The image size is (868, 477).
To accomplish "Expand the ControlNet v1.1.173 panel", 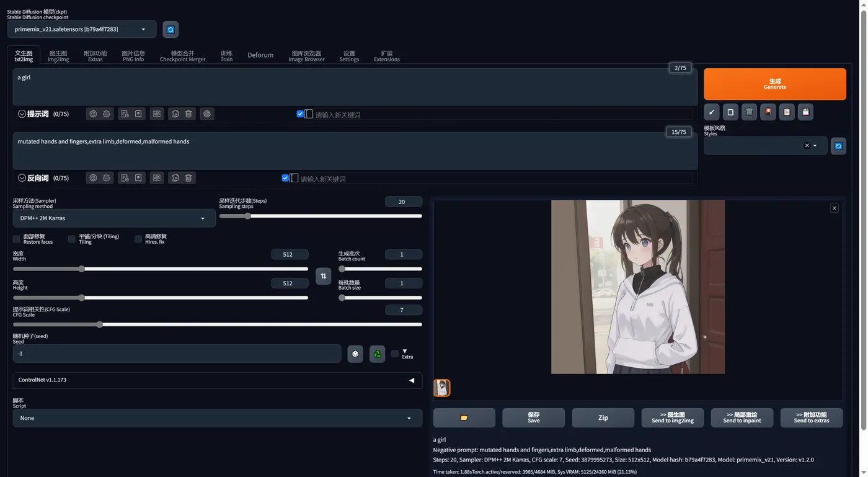I will tap(217, 380).
